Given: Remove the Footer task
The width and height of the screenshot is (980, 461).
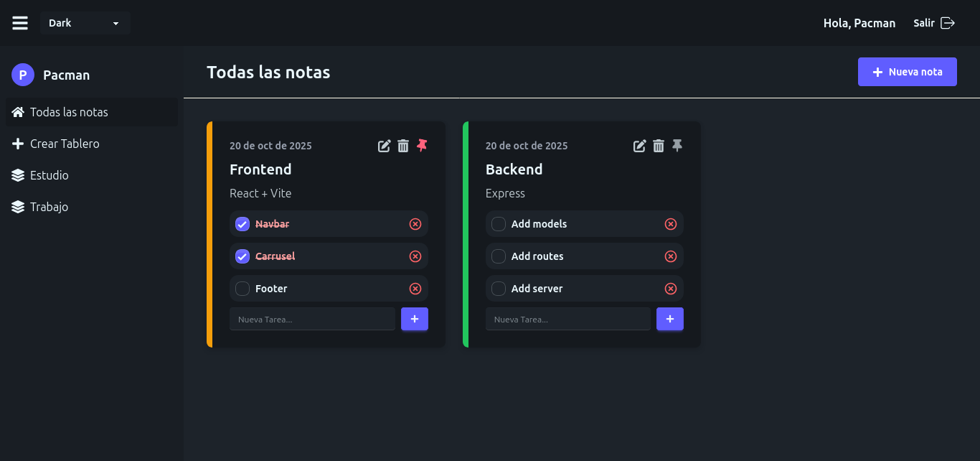Looking at the screenshot, I should (415, 288).
